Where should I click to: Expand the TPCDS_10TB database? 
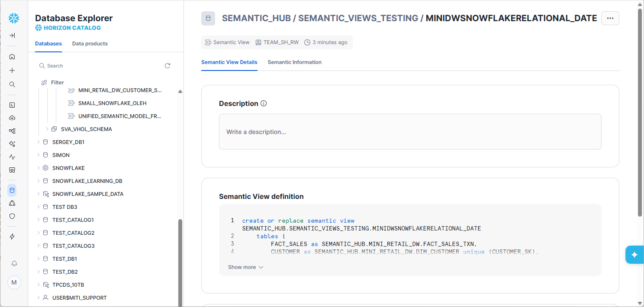click(x=39, y=285)
